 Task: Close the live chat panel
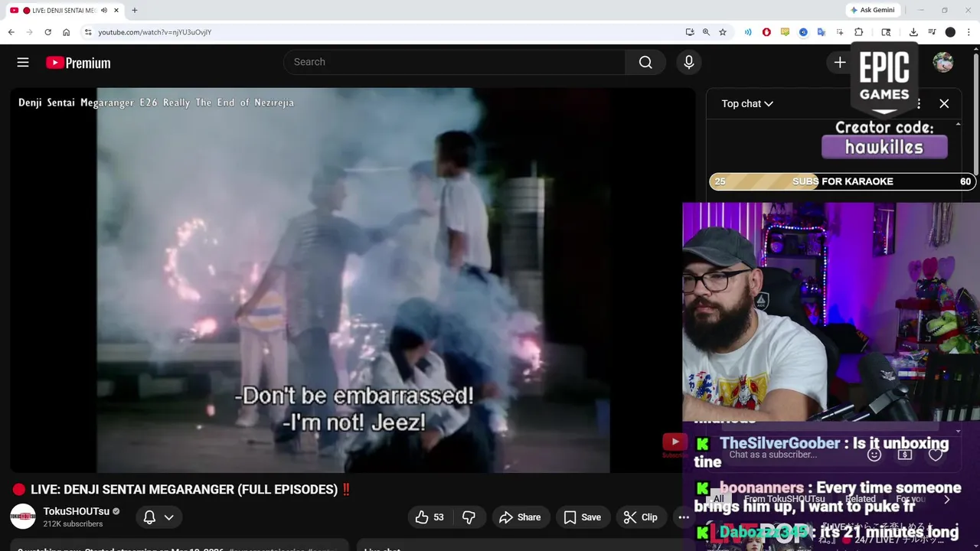coord(944,103)
